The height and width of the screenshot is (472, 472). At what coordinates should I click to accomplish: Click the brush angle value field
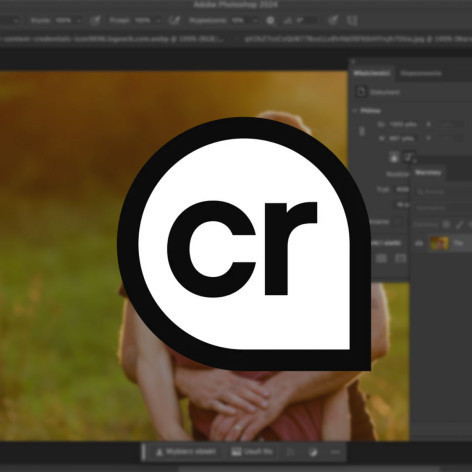[308, 21]
